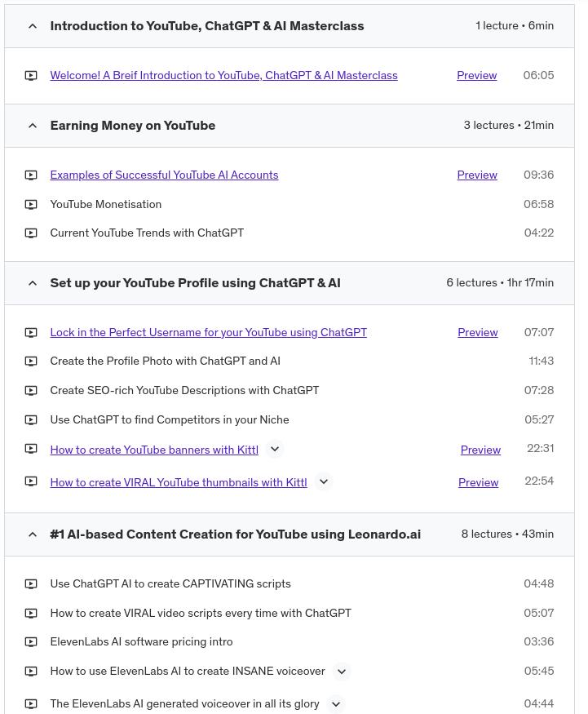Expand details for ElevenLabs voiceover glory lecture

click(x=336, y=703)
